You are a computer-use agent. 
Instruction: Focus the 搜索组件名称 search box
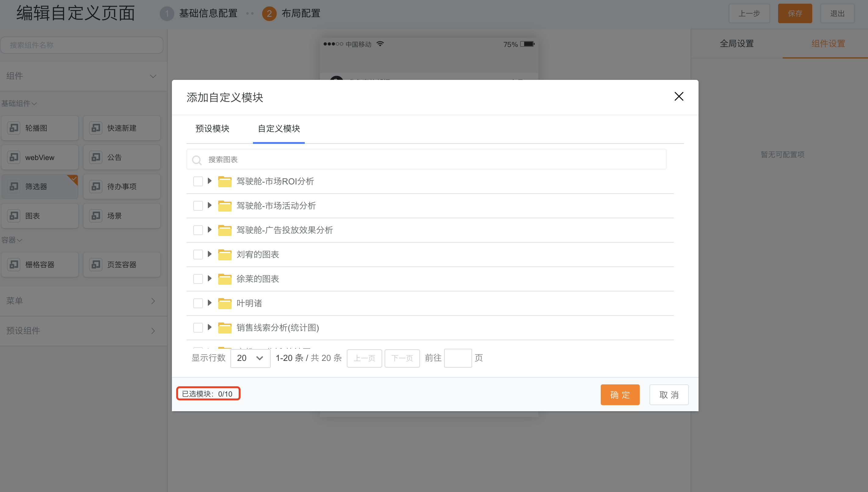click(x=82, y=45)
